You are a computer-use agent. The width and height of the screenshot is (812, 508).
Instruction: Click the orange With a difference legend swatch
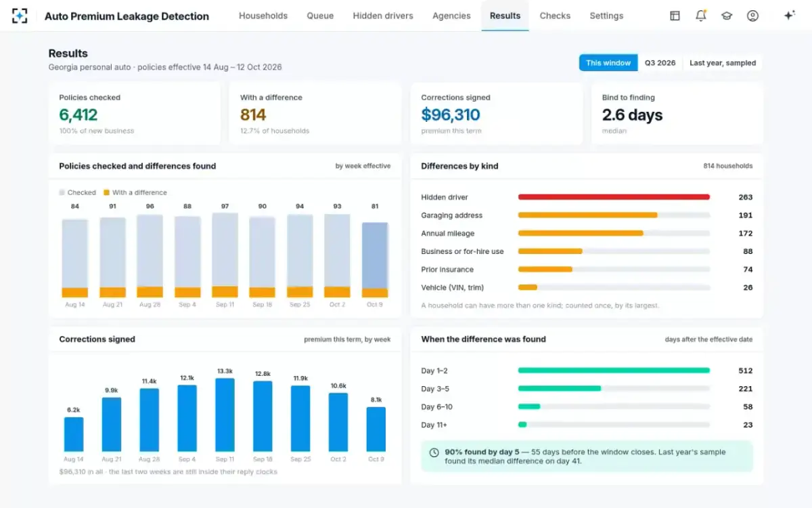tap(106, 192)
